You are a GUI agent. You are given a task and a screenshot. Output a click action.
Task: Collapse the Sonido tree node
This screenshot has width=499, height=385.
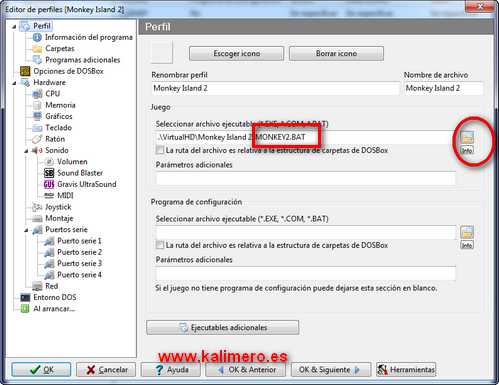point(26,151)
